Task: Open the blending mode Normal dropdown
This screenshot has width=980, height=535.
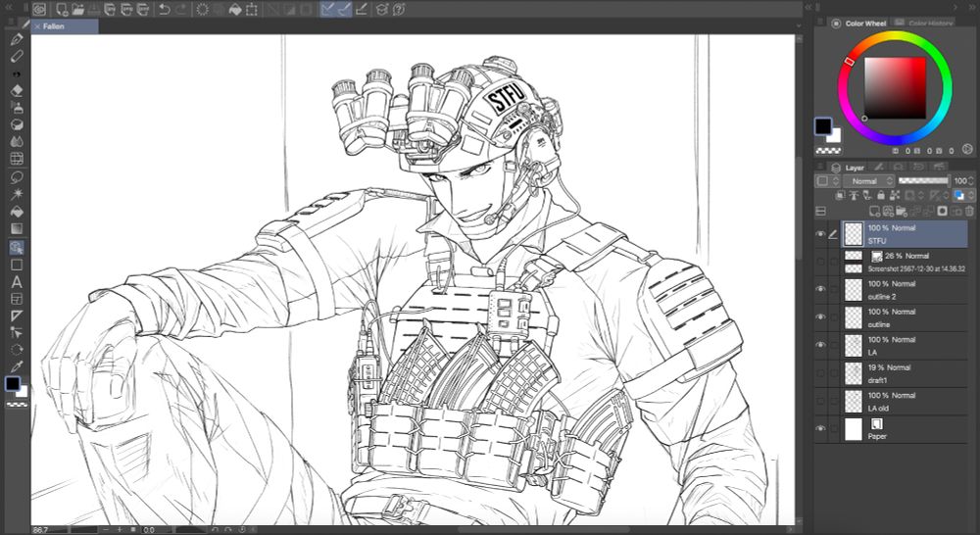Action: (868, 180)
